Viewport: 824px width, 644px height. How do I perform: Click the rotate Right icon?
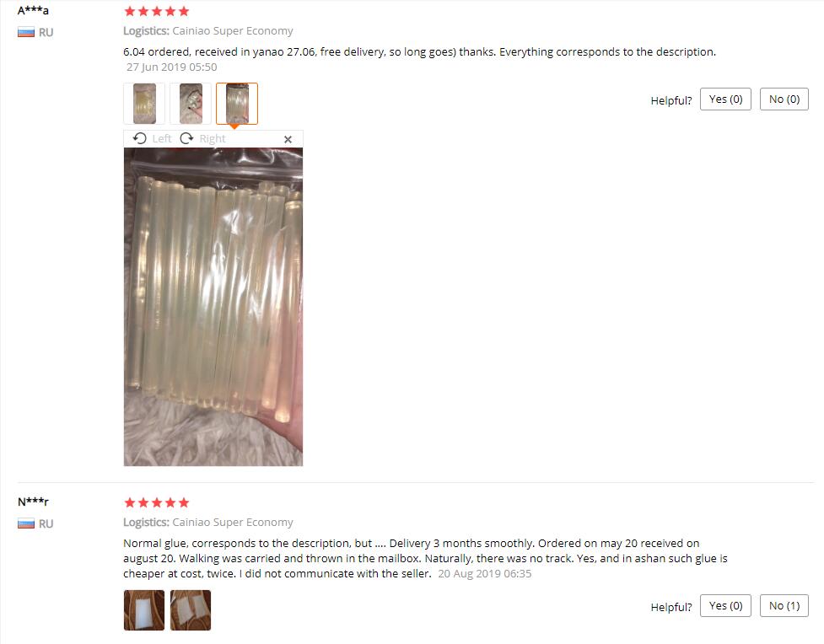click(x=186, y=138)
